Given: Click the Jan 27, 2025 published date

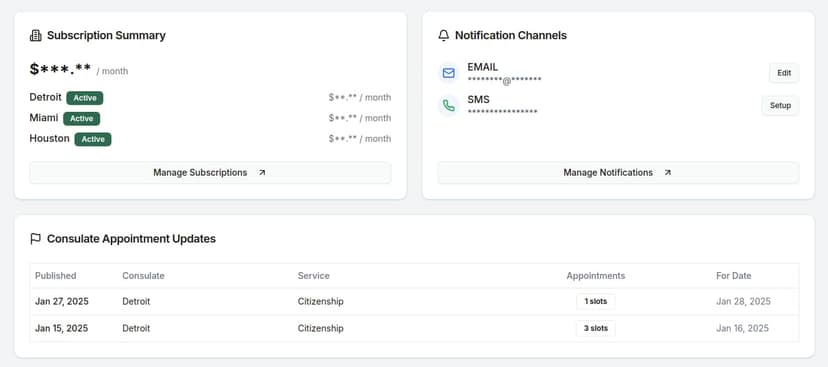Looking at the screenshot, I should pyautogui.click(x=62, y=302).
